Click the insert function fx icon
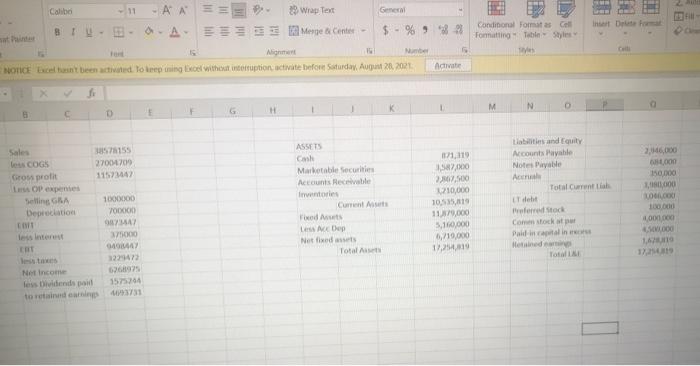The height and width of the screenshot is (366, 700). 92,93
